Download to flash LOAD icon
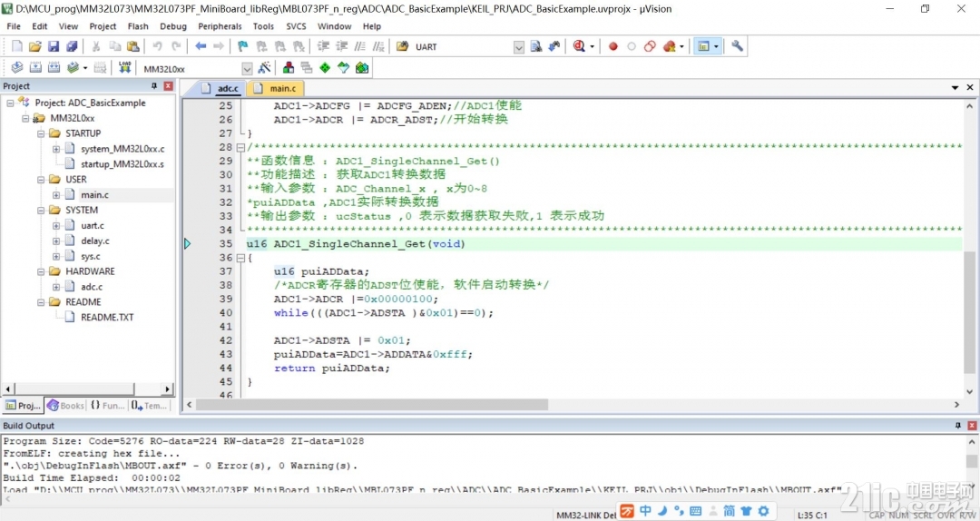Viewport: 980px width, 521px height. point(125,67)
